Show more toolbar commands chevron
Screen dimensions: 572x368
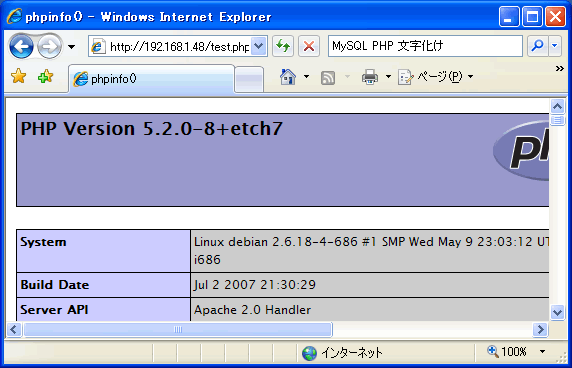point(560,69)
